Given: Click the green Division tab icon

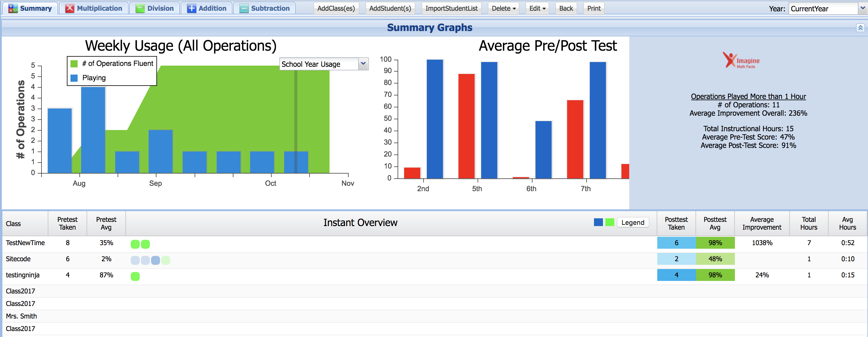Looking at the screenshot, I should pyautogui.click(x=140, y=8).
